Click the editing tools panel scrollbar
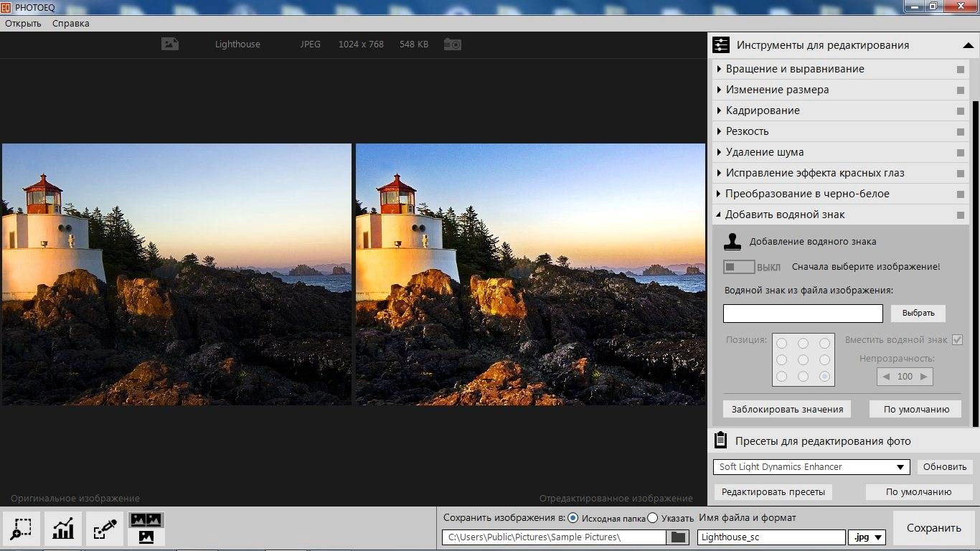 (975, 265)
